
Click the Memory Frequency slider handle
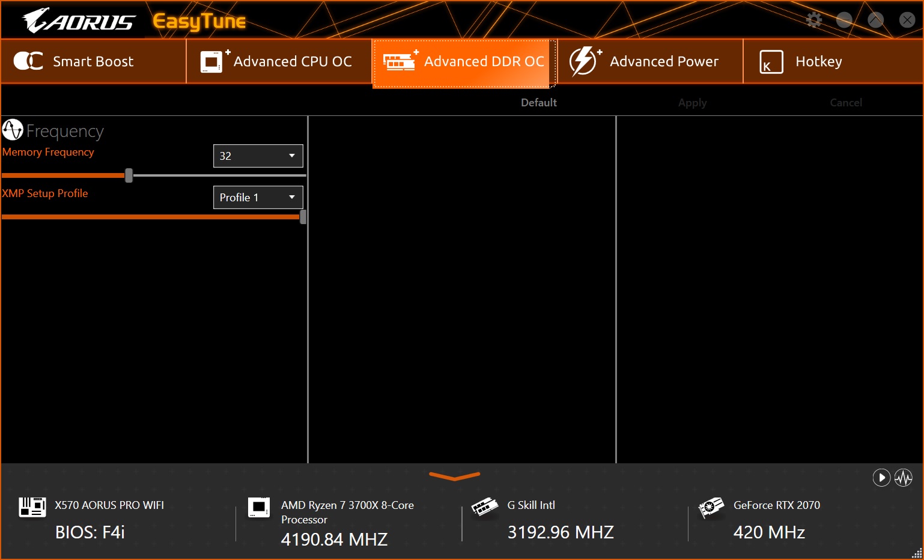click(129, 175)
